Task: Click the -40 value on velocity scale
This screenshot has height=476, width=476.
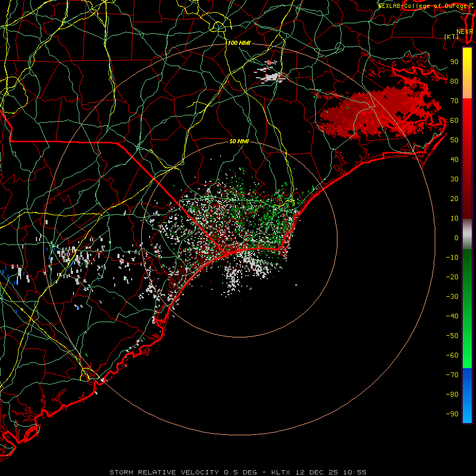Action: tap(452, 316)
